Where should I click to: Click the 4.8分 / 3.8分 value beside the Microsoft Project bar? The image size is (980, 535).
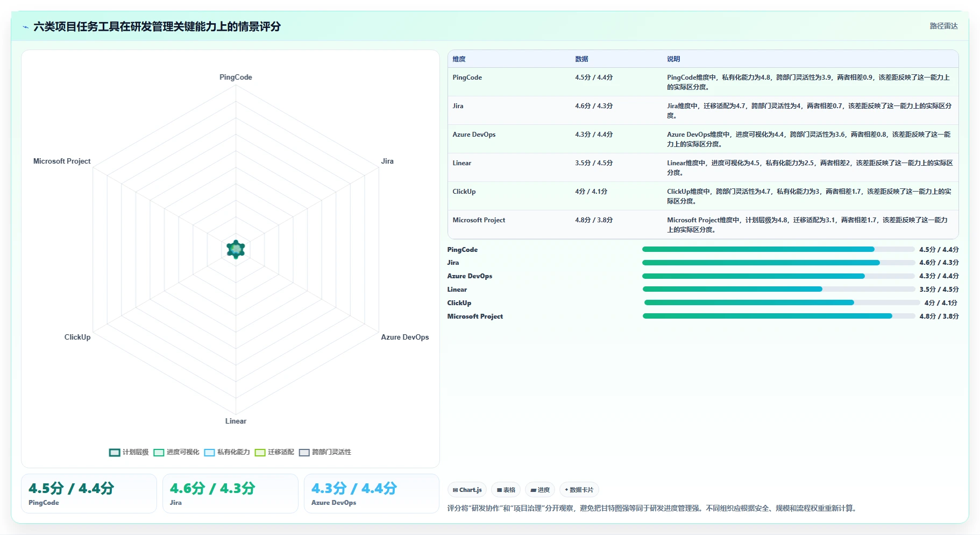(x=939, y=316)
